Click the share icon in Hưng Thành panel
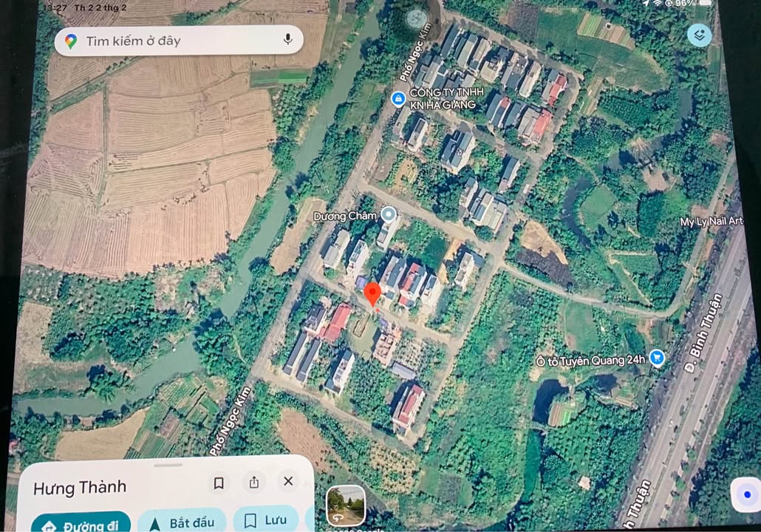 click(253, 482)
